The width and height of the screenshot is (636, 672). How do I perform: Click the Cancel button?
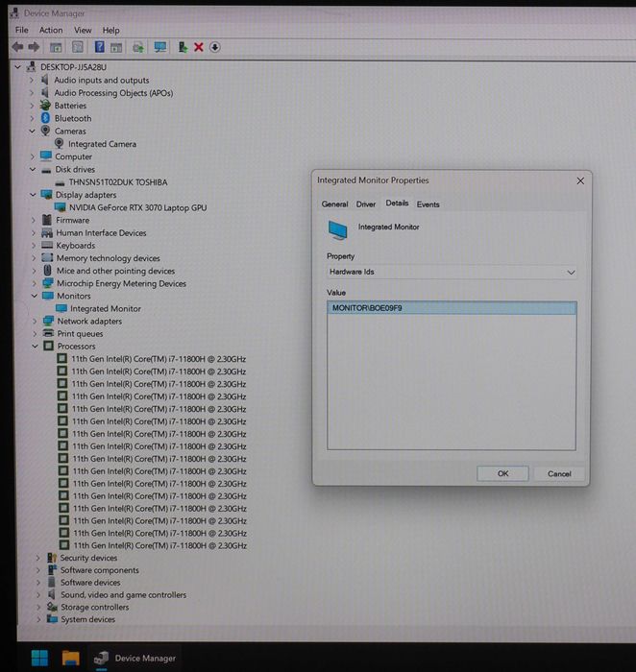point(559,474)
